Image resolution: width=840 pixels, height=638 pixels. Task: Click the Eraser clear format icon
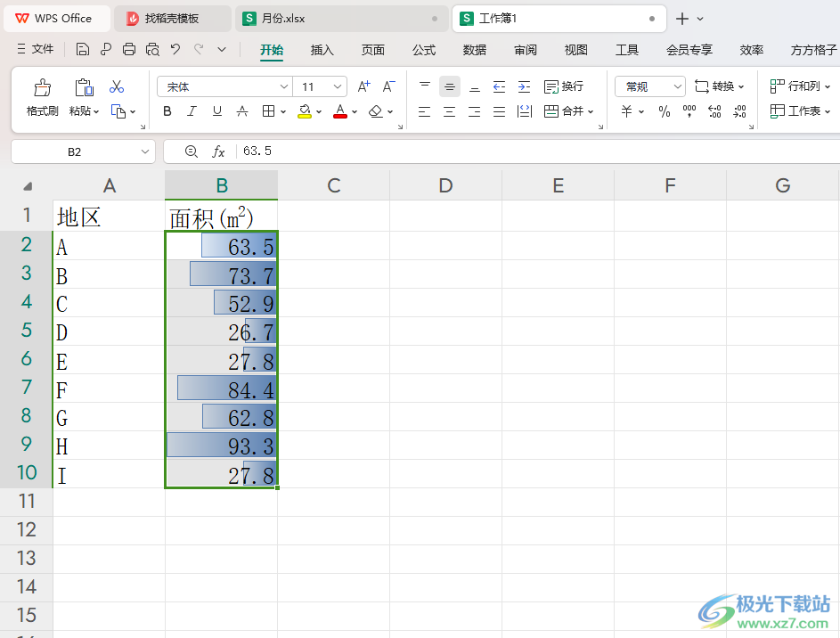[x=376, y=111]
